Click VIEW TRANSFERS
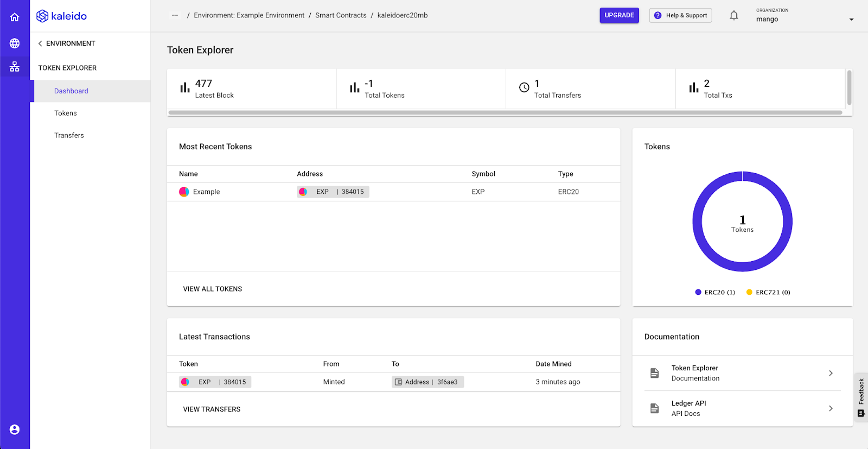Screen dimensions: 868x449 coord(212,409)
